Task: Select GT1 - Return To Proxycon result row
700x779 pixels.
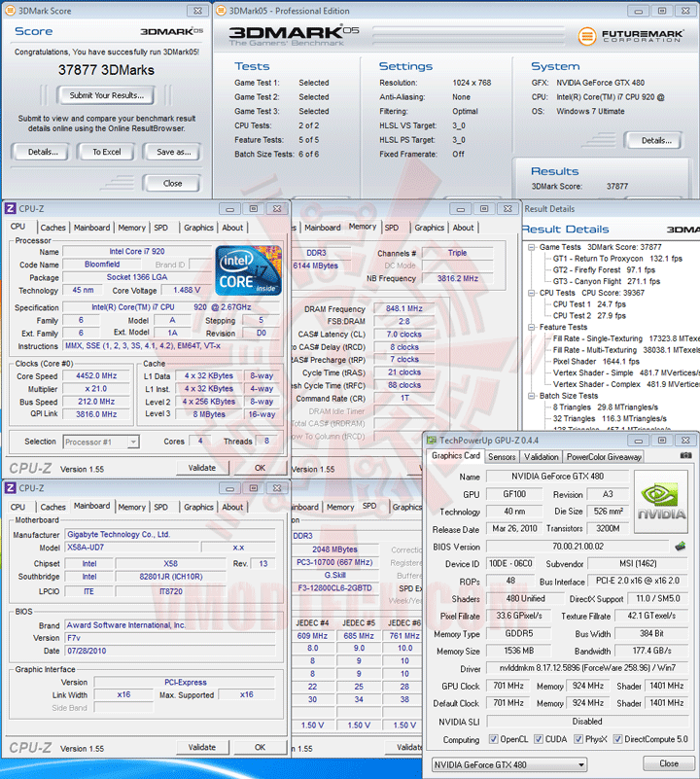Action: pos(617,259)
